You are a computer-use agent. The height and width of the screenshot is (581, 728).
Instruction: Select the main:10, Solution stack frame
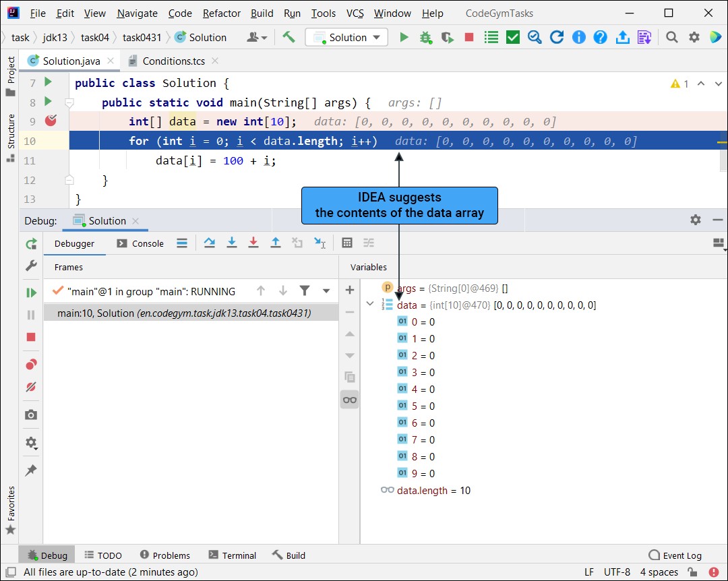coord(191,313)
